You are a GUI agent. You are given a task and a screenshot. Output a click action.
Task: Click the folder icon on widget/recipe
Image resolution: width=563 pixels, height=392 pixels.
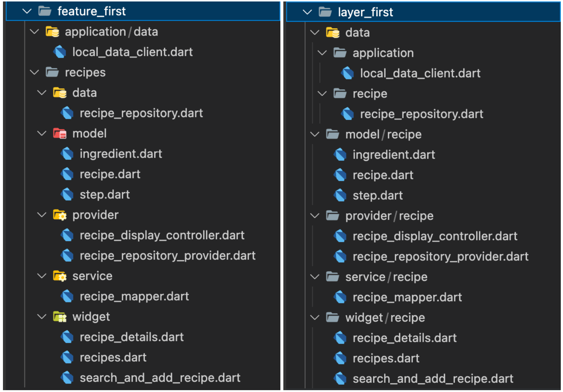pyautogui.click(x=333, y=317)
